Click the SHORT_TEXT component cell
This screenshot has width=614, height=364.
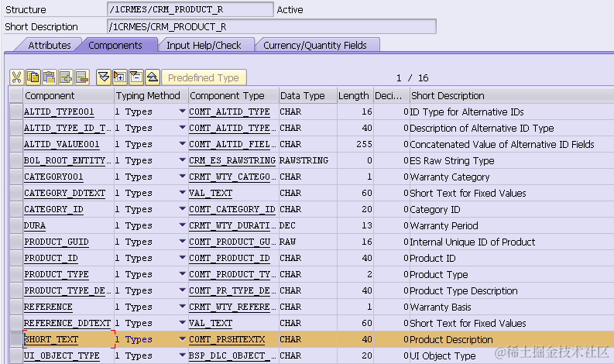pos(69,339)
